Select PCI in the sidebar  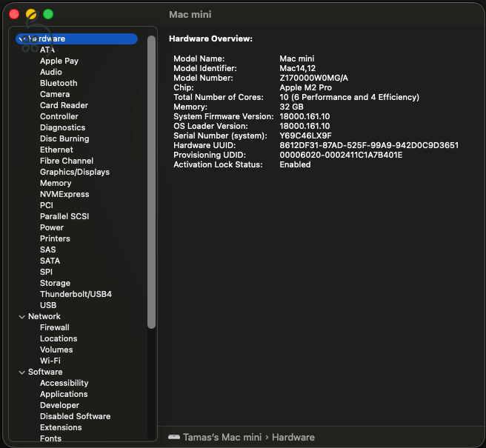point(47,205)
